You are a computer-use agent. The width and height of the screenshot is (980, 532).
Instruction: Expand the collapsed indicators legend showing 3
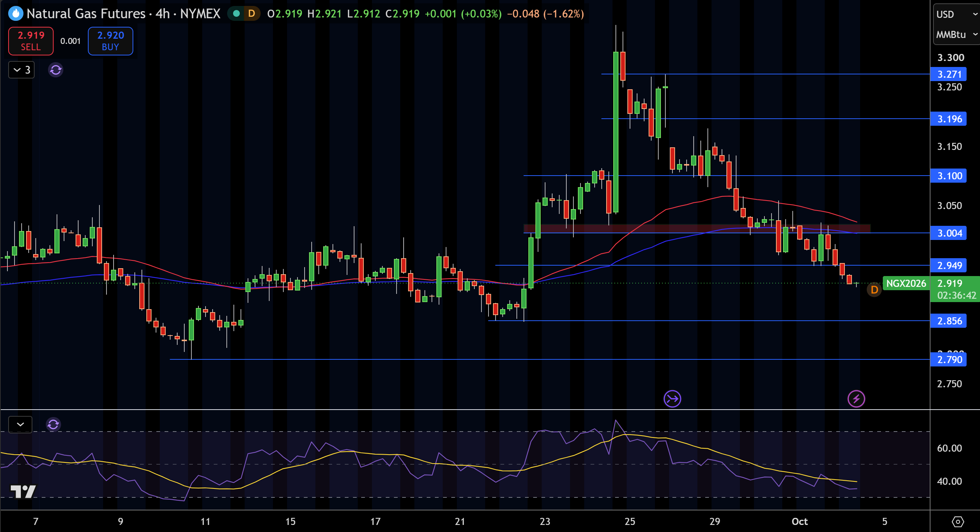(x=22, y=70)
